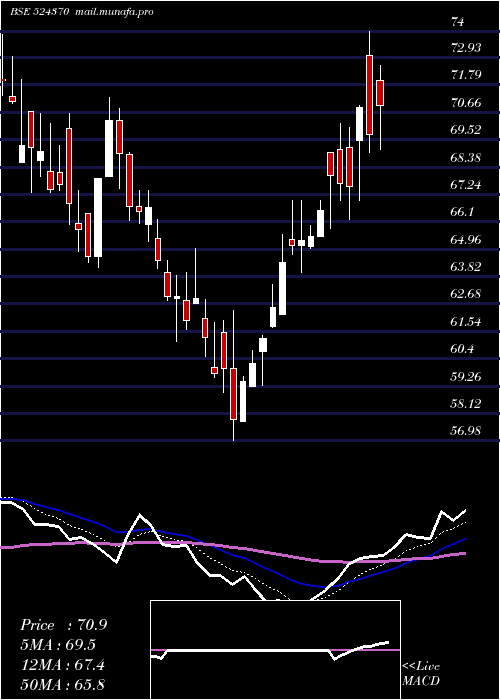Click the 67.24 price axis label
Screen dimensions: 500x700
466,185
